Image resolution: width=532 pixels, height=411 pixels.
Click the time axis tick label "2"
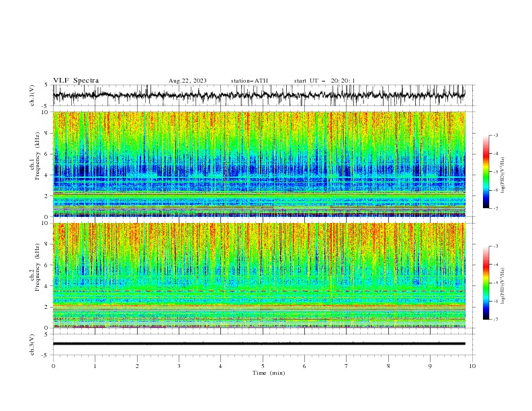[x=137, y=366]
